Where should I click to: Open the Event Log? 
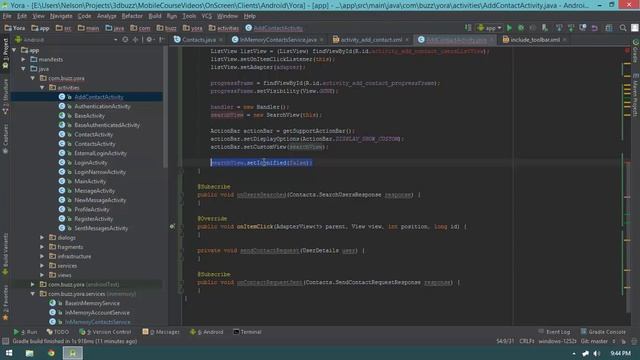tap(554, 332)
